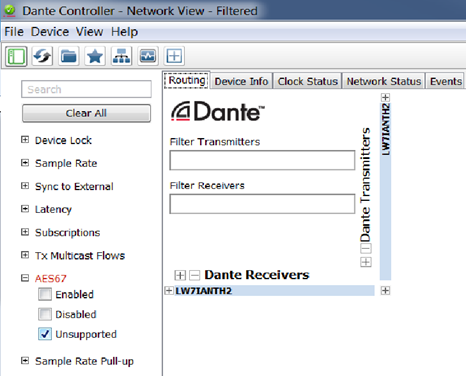The image size is (466, 376).
Task: Expand LW7IANTH2 transmitter column at top
Action: (385, 97)
